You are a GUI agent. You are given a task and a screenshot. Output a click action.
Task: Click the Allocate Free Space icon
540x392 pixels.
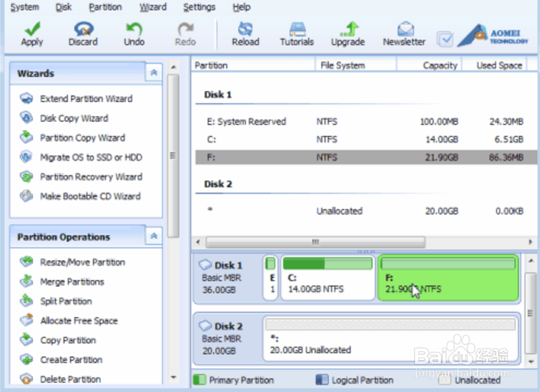point(26,320)
